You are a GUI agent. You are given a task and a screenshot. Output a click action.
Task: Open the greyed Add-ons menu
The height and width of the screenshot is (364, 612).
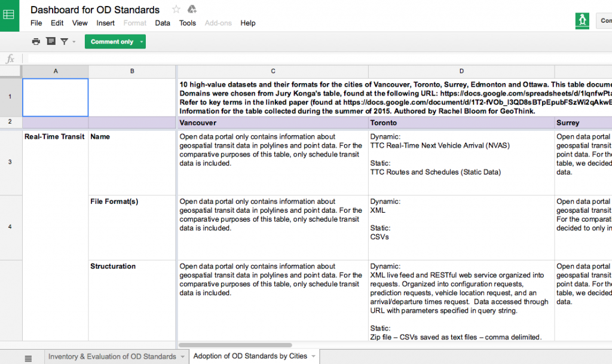click(218, 23)
